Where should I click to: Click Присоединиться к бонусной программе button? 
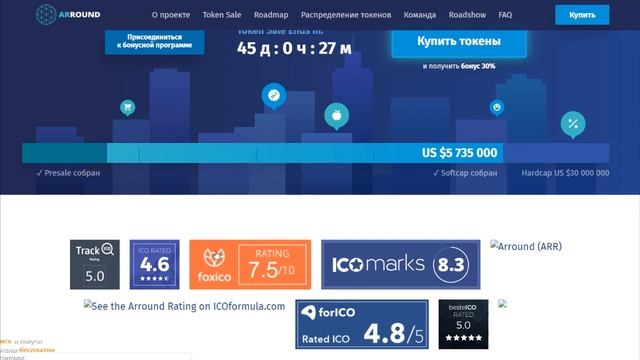point(155,42)
